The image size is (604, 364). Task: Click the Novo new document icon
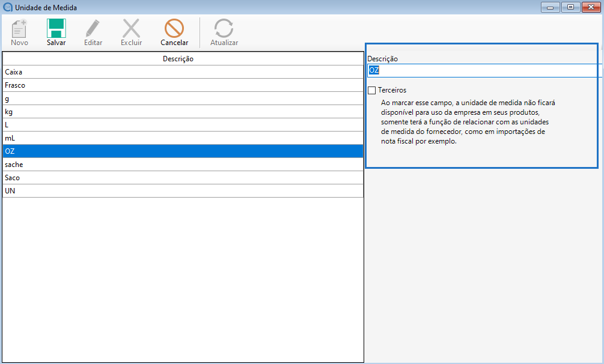(19, 29)
